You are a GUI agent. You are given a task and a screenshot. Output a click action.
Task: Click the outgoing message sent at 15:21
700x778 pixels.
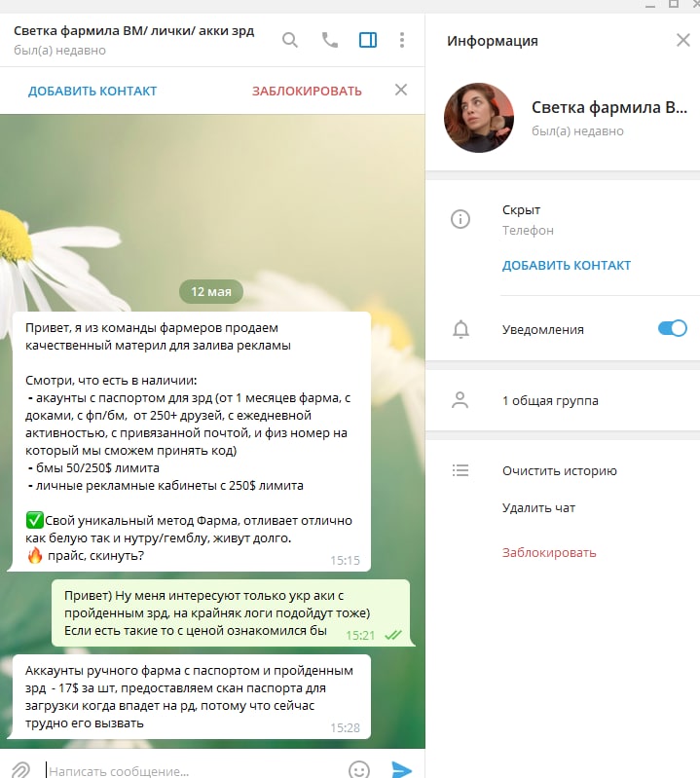(231, 613)
